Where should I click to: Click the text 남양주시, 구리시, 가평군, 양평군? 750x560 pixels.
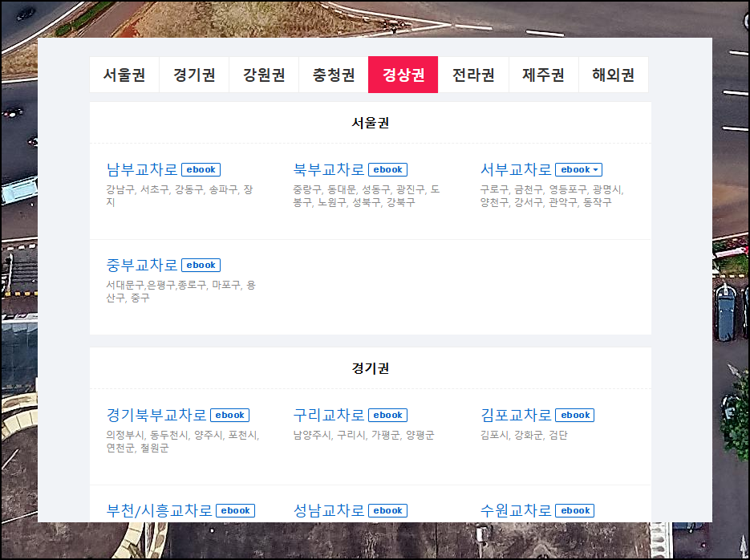pos(363,435)
